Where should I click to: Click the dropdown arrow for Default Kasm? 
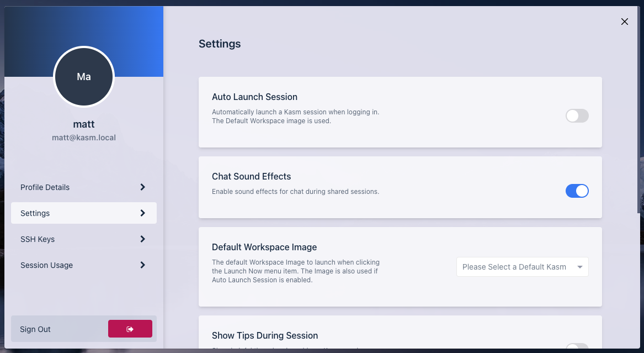580,267
